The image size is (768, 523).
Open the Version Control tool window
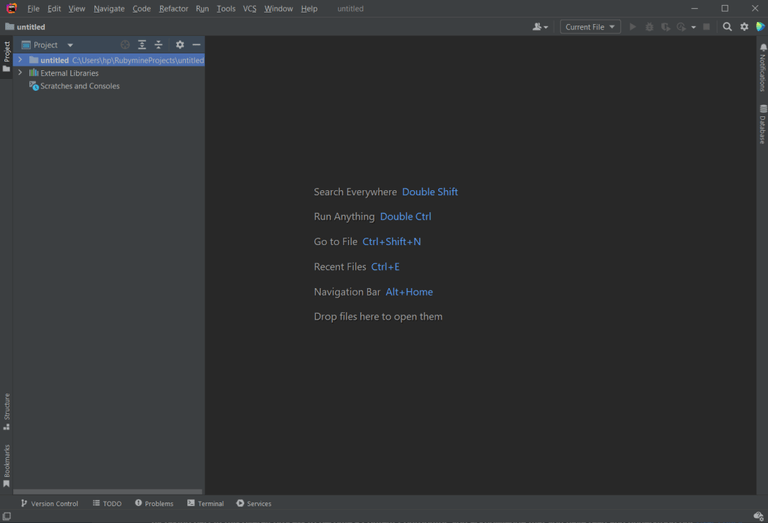click(x=49, y=503)
